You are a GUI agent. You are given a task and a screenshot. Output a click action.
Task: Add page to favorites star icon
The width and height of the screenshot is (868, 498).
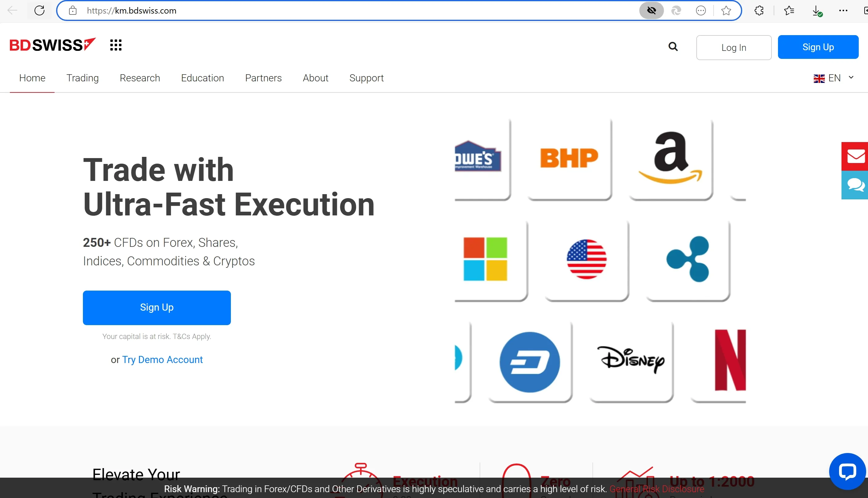[x=726, y=10]
